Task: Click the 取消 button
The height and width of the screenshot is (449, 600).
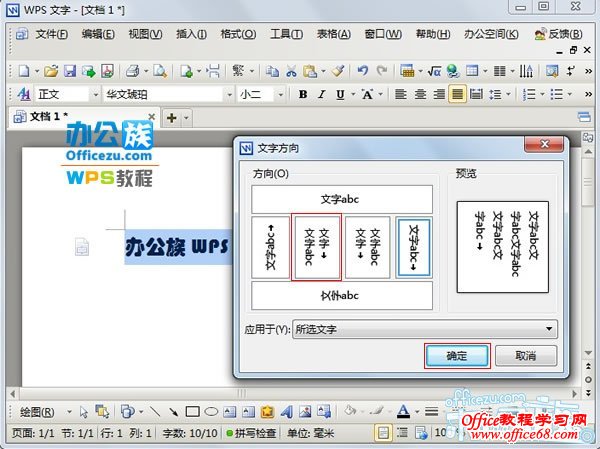Action: tap(526, 356)
